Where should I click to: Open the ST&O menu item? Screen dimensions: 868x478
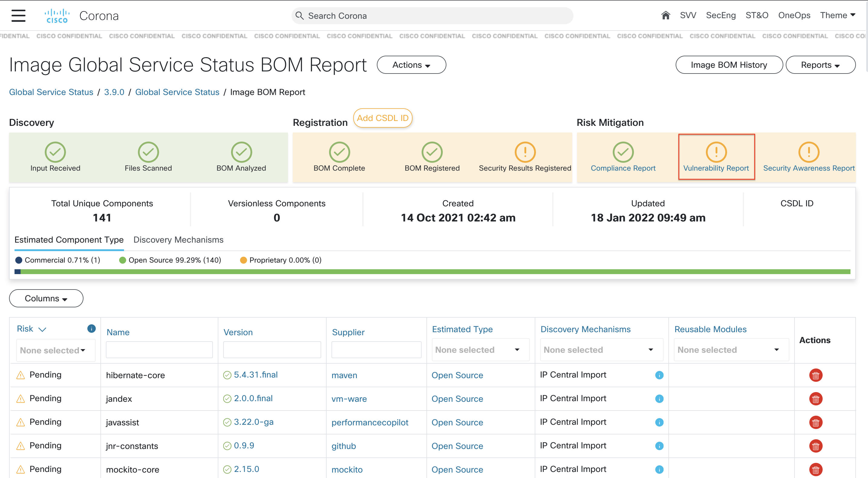[x=757, y=15]
